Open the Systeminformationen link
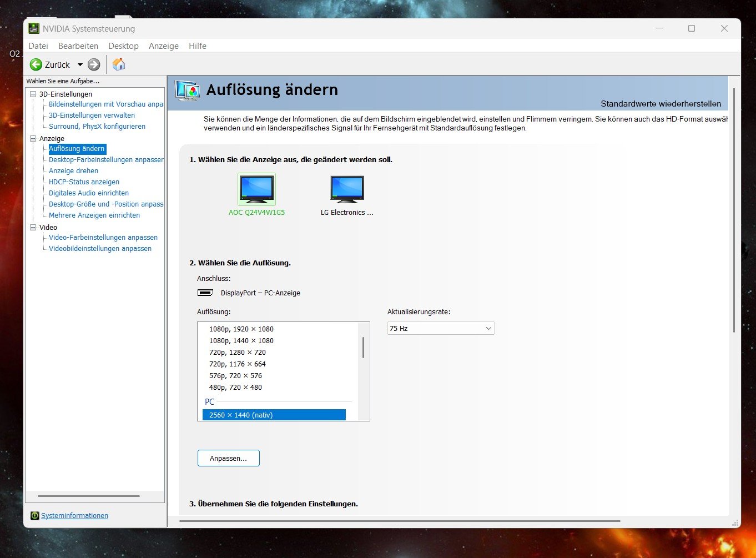 tap(74, 516)
